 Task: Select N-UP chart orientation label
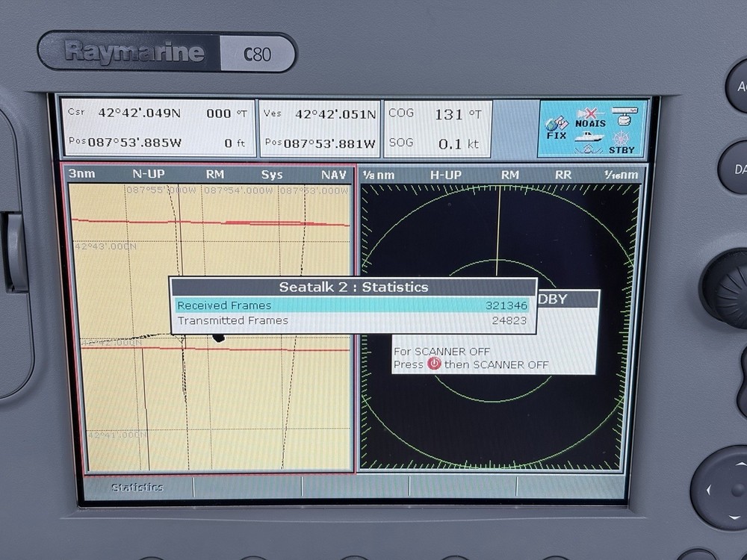149,174
